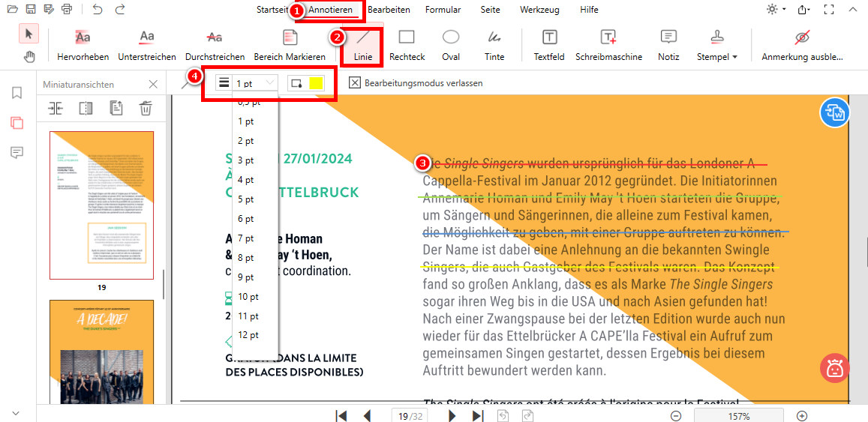Open the Hilfe menu
The width and height of the screenshot is (868, 422).
(589, 10)
